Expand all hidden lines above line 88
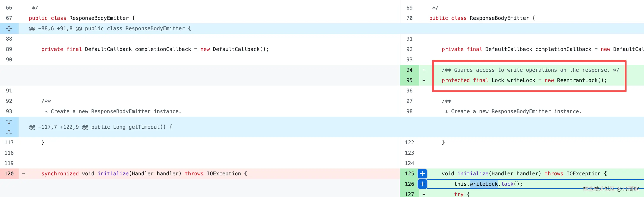Image resolution: width=644 pixels, height=197 pixels. [x=9, y=29]
